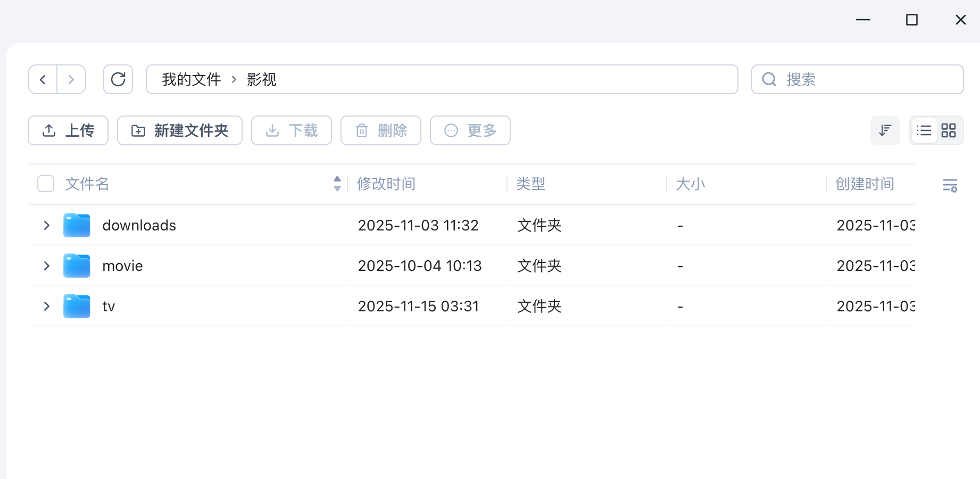This screenshot has width=980, height=479.
Task: Expand the downloads folder row
Action: [x=47, y=226]
